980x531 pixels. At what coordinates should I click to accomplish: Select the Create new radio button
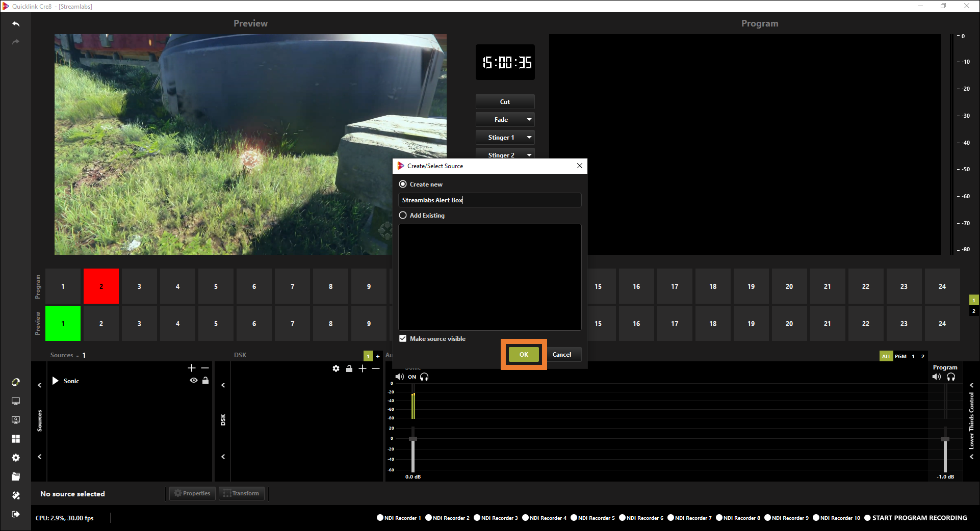tap(403, 184)
